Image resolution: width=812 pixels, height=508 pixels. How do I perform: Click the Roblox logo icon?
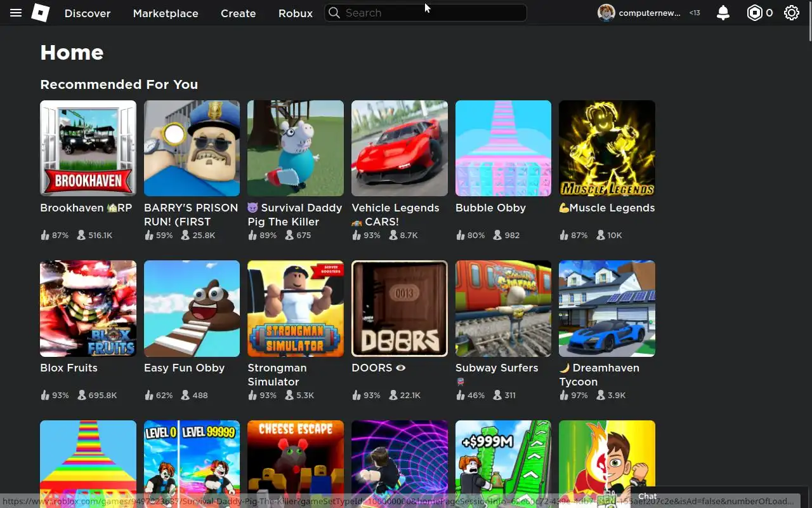tap(41, 13)
